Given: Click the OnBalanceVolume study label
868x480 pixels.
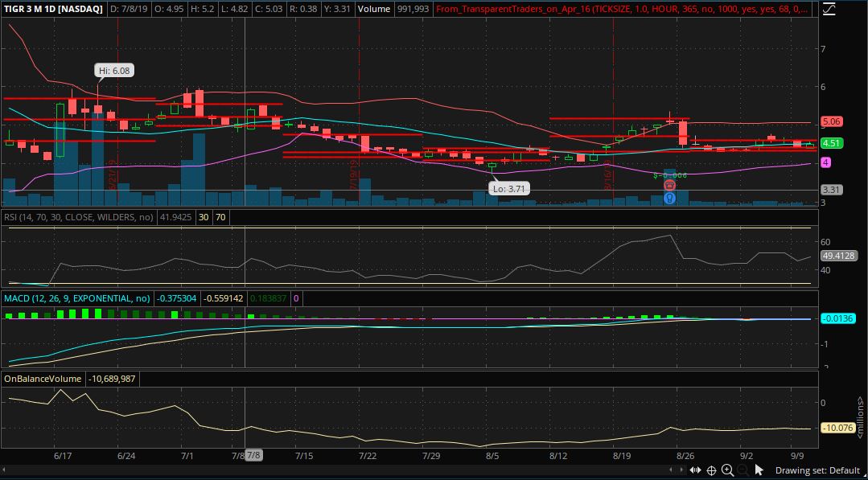Looking at the screenshot, I should 43,379.
